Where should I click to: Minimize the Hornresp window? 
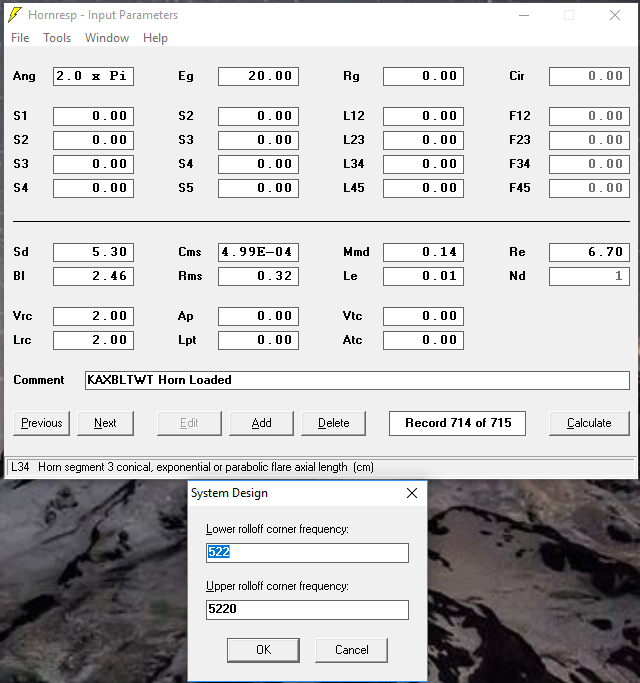click(x=524, y=15)
